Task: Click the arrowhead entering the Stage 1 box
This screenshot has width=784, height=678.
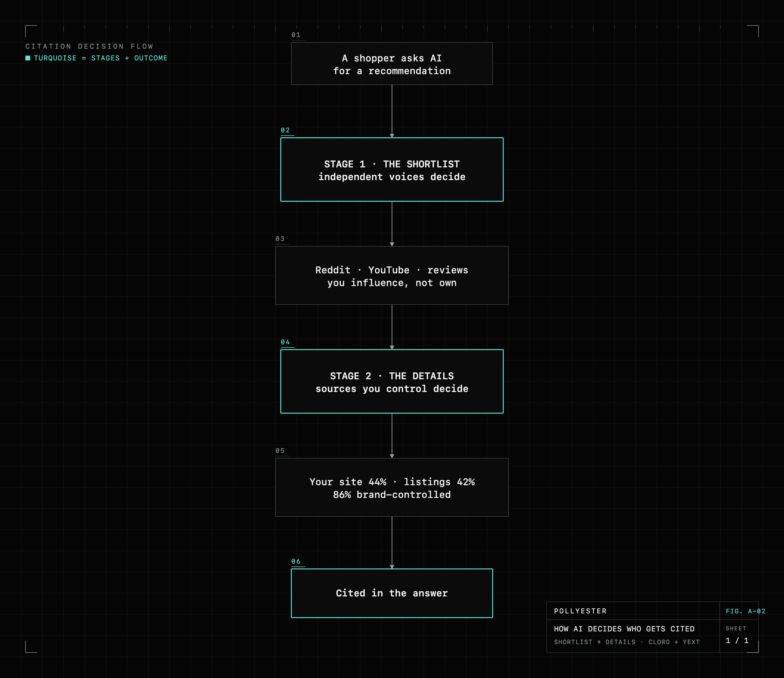Action: 392,135
